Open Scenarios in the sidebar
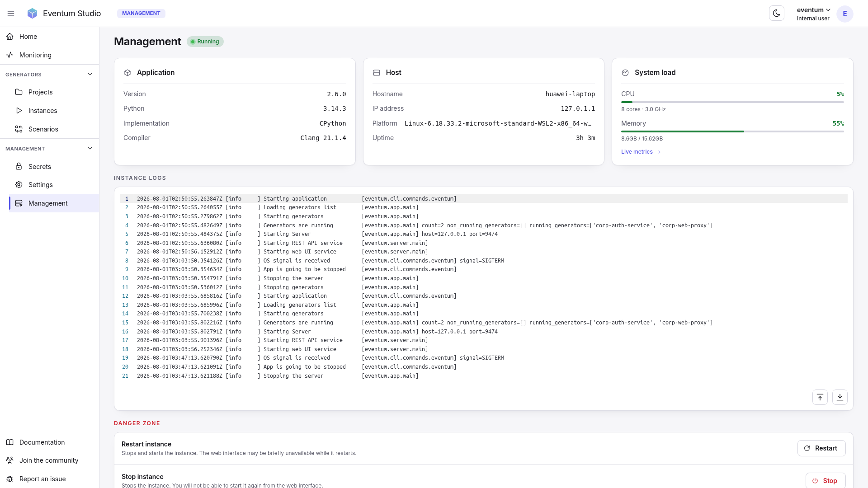This screenshot has height=488, width=868. (54, 129)
